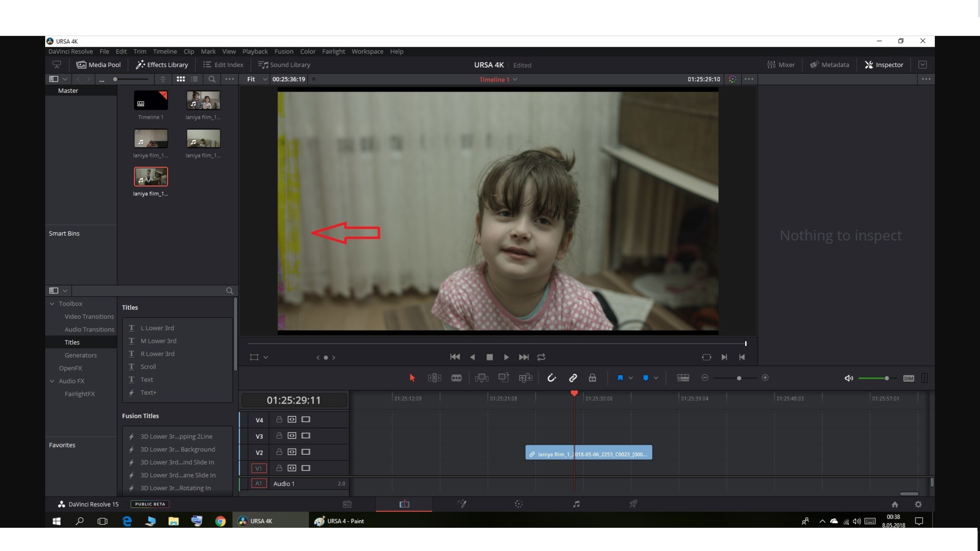The width and height of the screenshot is (980, 551).
Task: Switch media pool to thumbnail view
Action: [181, 79]
